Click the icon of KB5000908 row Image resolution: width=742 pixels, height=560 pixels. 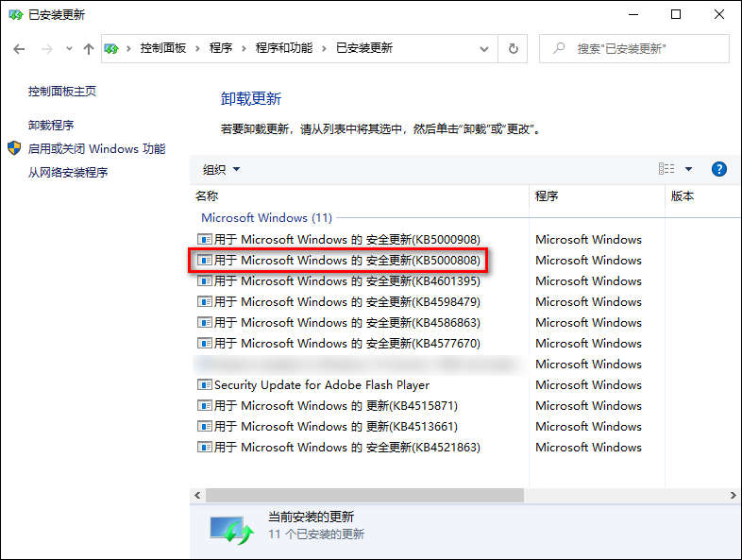(x=205, y=240)
